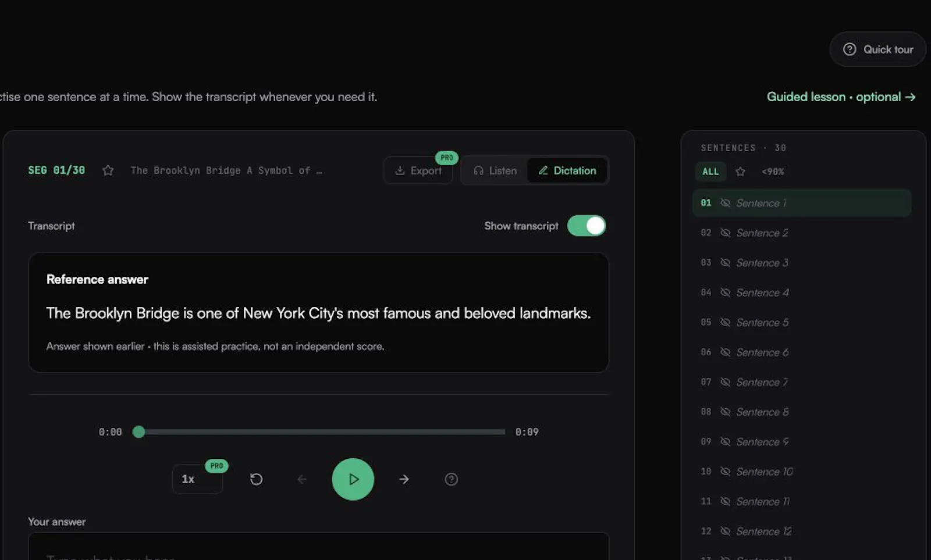Click the Export button
The height and width of the screenshot is (560, 931).
pyautogui.click(x=418, y=170)
